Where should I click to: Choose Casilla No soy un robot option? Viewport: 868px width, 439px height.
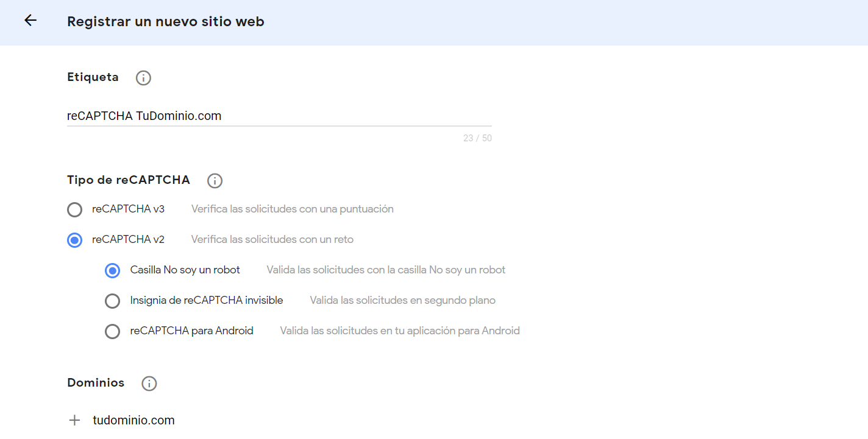112,271
